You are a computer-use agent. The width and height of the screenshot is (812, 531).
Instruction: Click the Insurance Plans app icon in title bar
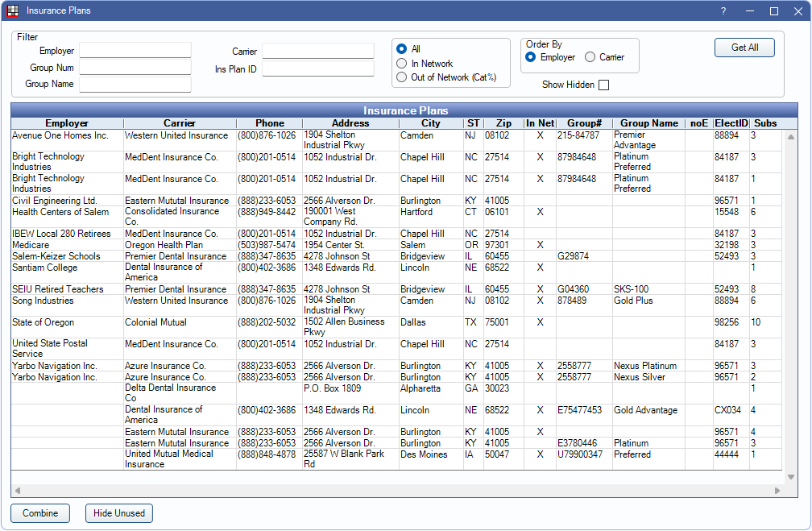click(13, 11)
